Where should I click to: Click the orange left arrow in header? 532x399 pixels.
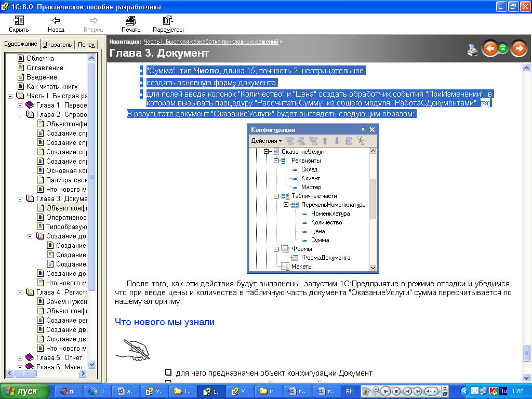coord(490,49)
